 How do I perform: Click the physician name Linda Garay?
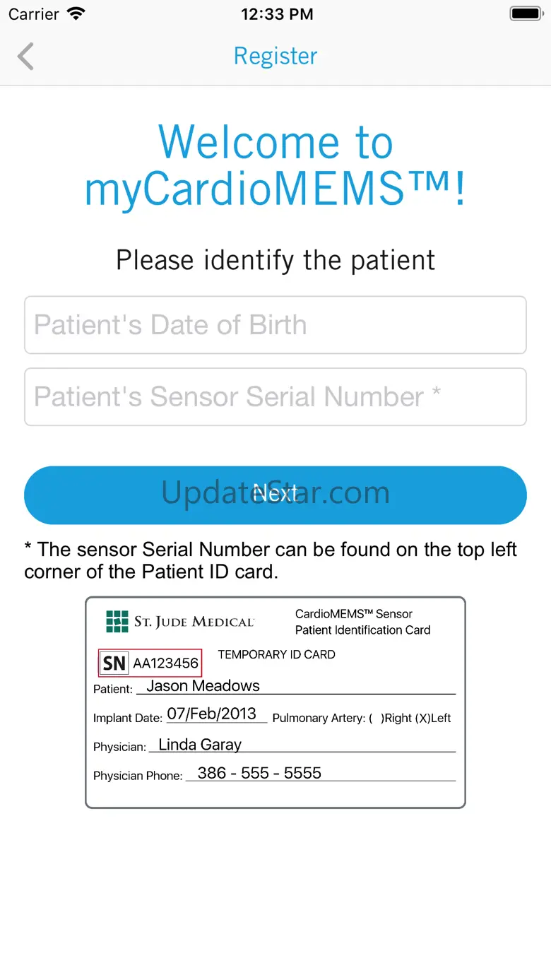click(x=200, y=745)
